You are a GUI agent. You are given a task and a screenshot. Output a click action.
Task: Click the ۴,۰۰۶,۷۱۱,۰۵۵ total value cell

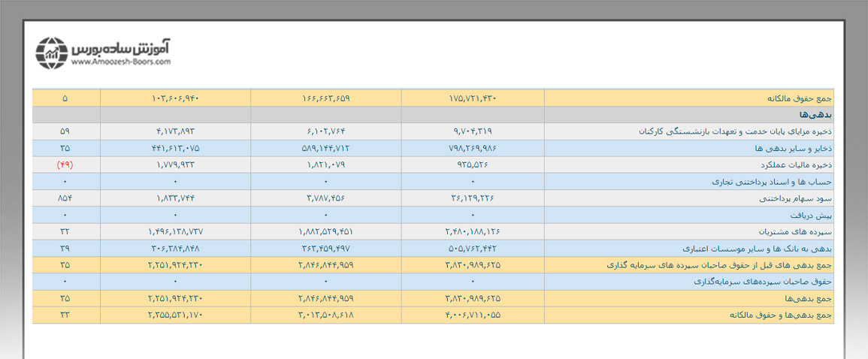[x=473, y=315]
